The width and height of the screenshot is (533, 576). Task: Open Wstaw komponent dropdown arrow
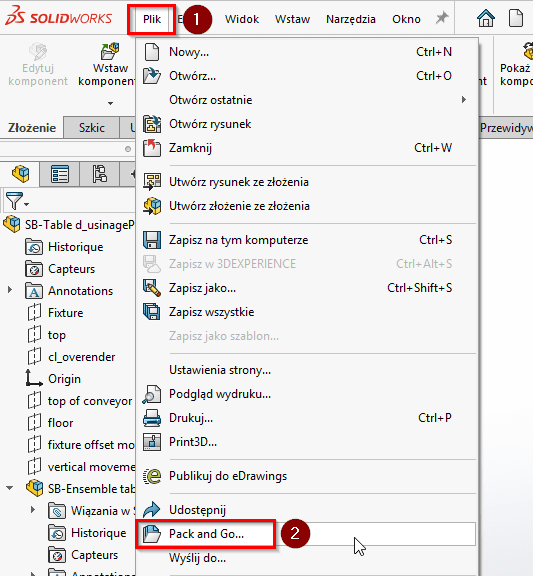(110, 104)
